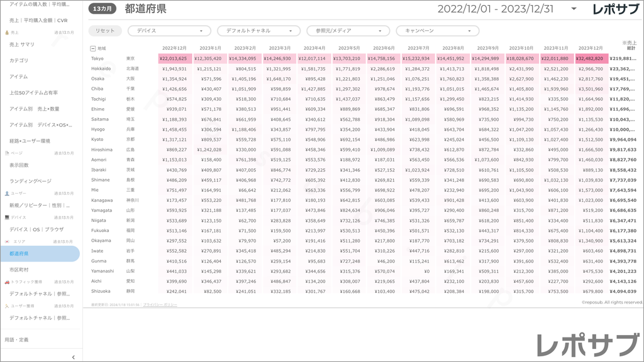The width and height of the screenshot is (644, 362).
Task: Open the デフォルトチャネル filter dropdown
Action: (x=258, y=31)
